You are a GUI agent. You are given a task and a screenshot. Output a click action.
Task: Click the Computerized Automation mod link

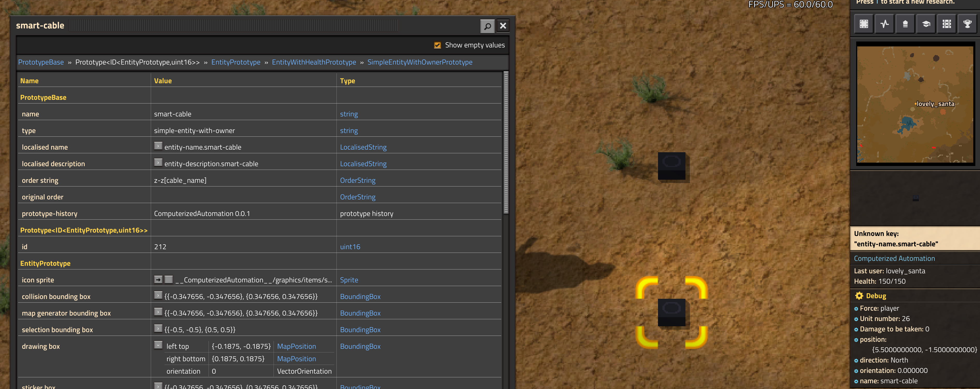[x=894, y=258]
